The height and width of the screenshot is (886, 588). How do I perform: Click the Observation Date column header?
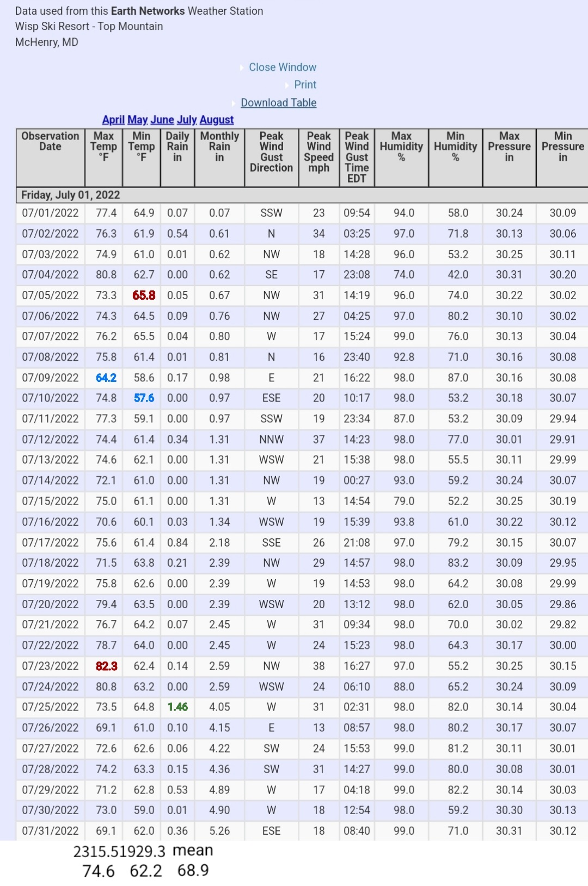click(50, 157)
